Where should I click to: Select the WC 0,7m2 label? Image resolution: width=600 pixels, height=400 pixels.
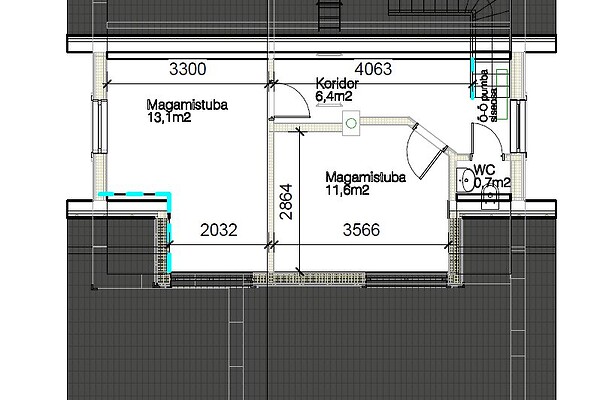(492, 176)
